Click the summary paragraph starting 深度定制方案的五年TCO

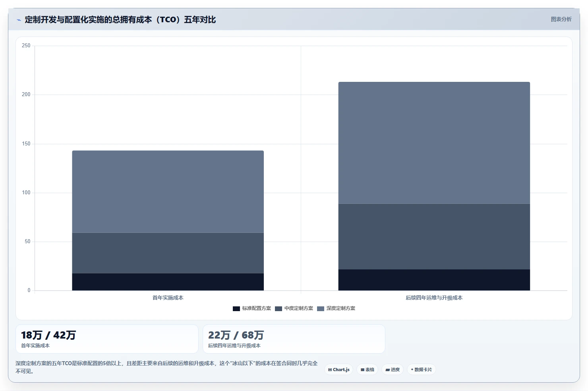coord(166,367)
